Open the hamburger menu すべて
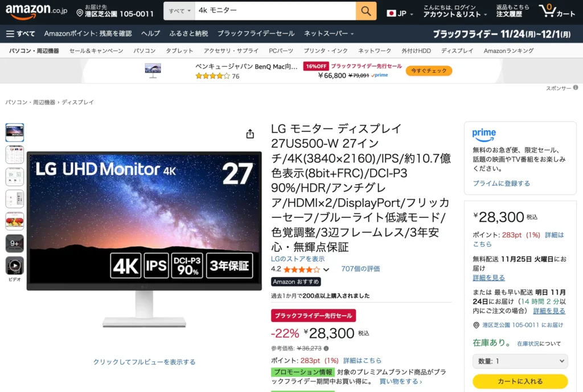This screenshot has width=583, height=392. pyautogui.click(x=21, y=34)
